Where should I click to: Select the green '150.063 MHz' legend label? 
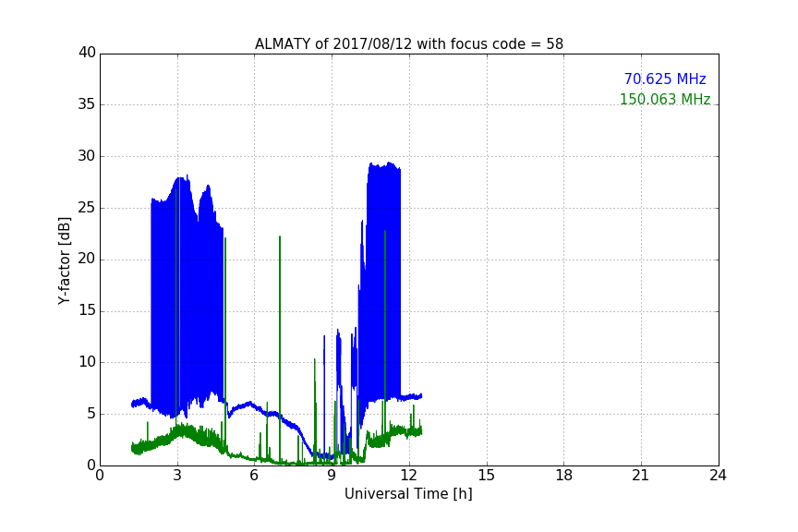[665, 99]
